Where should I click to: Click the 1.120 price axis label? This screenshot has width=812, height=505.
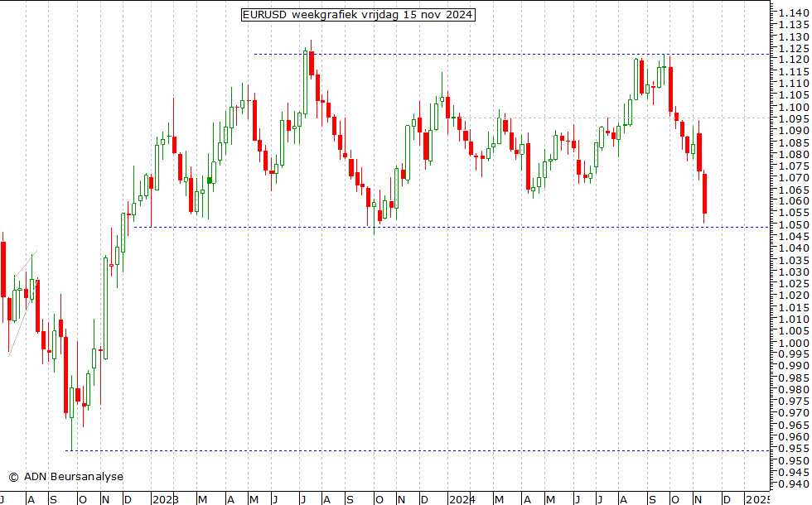(x=794, y=60)
